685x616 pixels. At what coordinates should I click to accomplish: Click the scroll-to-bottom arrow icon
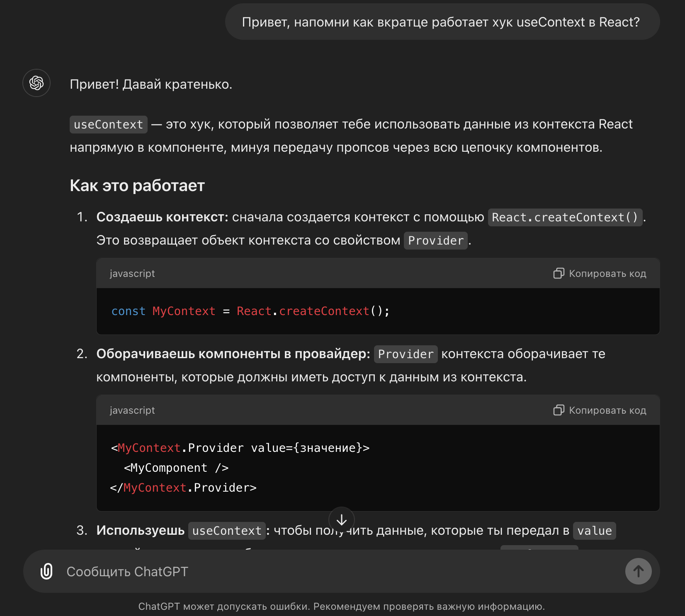(x=342, y=520)
